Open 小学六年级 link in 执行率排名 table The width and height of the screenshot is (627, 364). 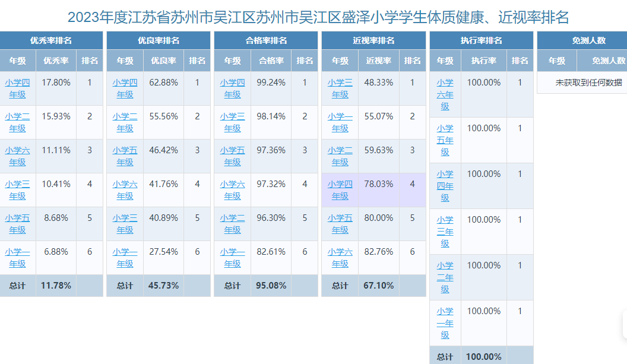445,94
